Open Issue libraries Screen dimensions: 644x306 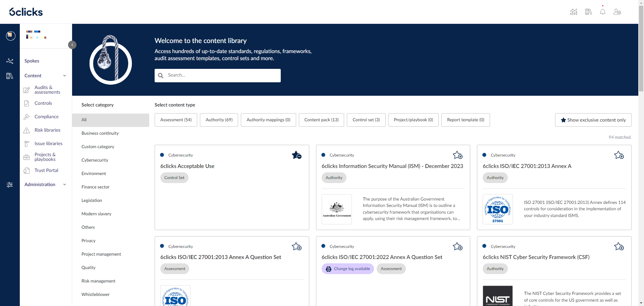pyautogui.click(x=48, y=144)
